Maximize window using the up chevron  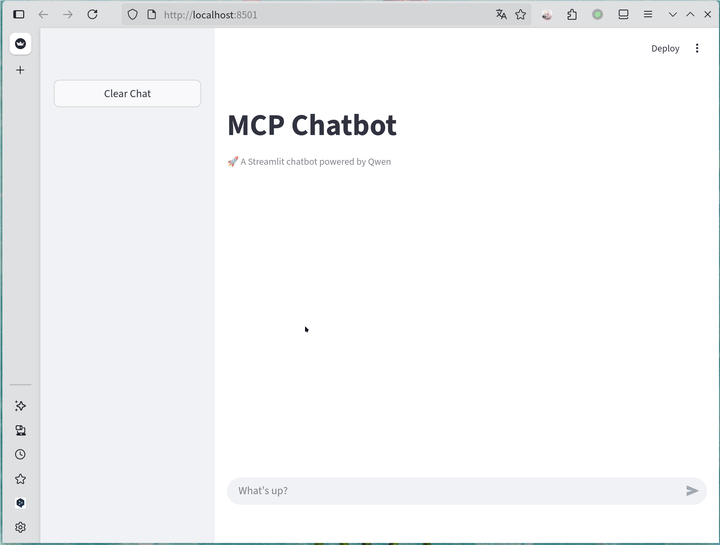tap(690, 15)
